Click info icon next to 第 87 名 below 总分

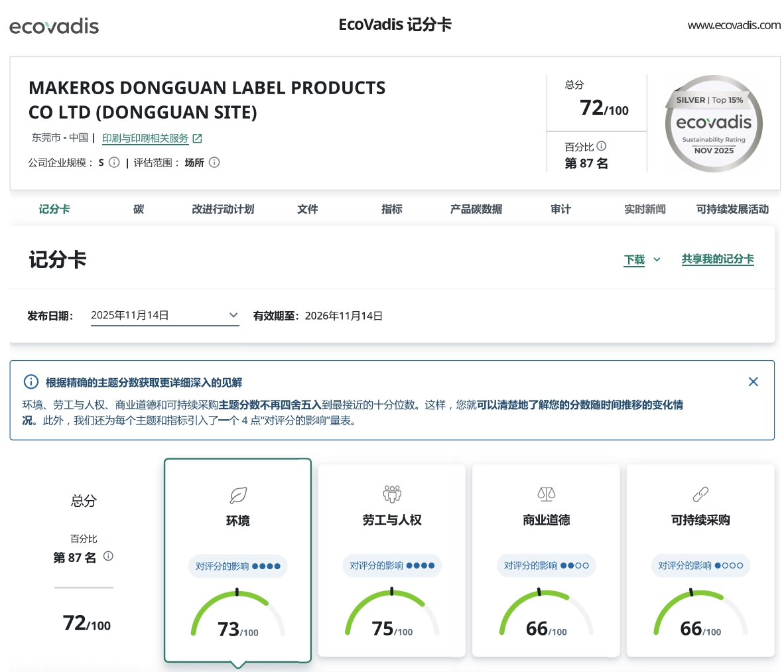[108, 557]
